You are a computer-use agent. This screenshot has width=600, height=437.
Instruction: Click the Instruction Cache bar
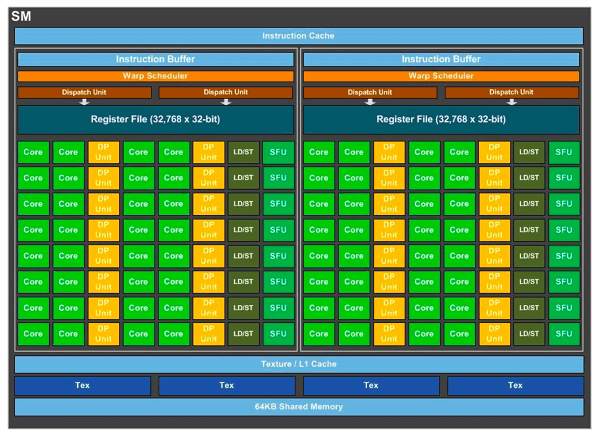click(x=298, y=36)
